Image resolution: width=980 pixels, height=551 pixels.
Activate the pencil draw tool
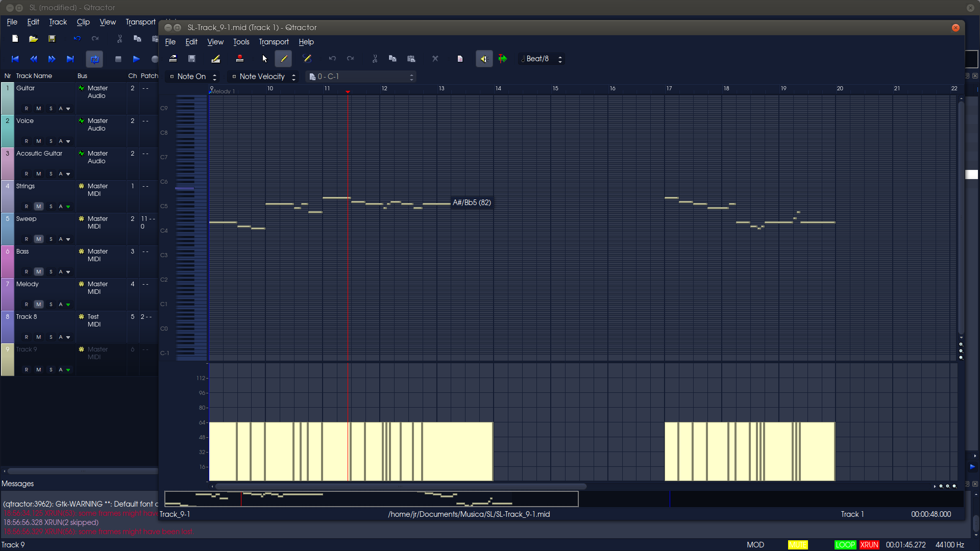click(284, 59)
